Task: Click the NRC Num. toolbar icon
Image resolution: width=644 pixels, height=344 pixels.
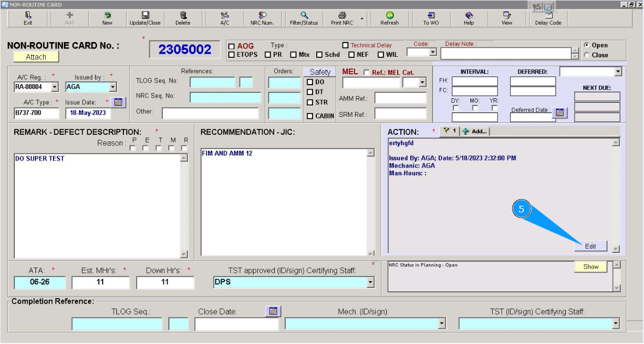Action: click(262, 16)
